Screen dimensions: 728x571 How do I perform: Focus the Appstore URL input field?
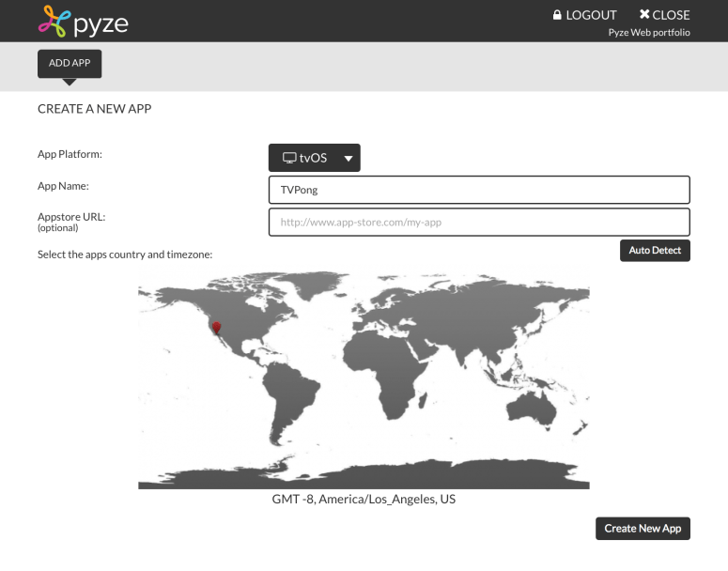pyautogui.click(x=479, y=223)
